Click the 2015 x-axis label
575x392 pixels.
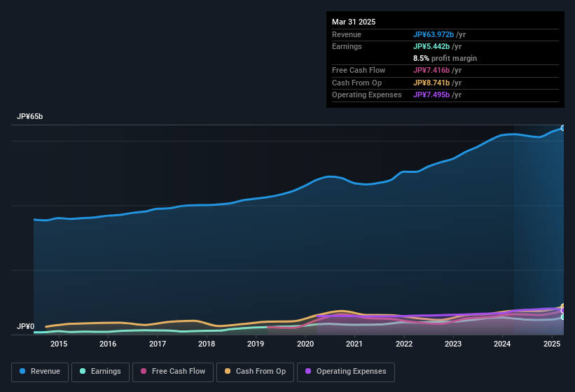[x=59, y=344]
